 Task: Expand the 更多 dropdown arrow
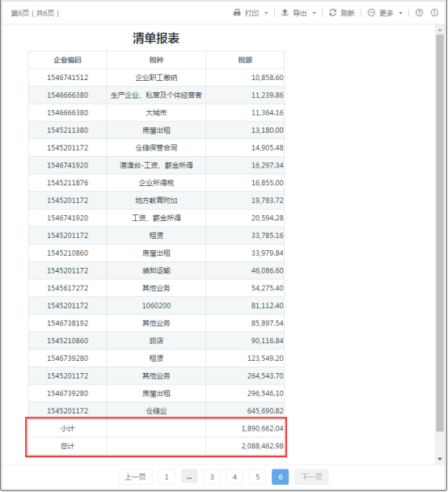(x=400, y=13)
